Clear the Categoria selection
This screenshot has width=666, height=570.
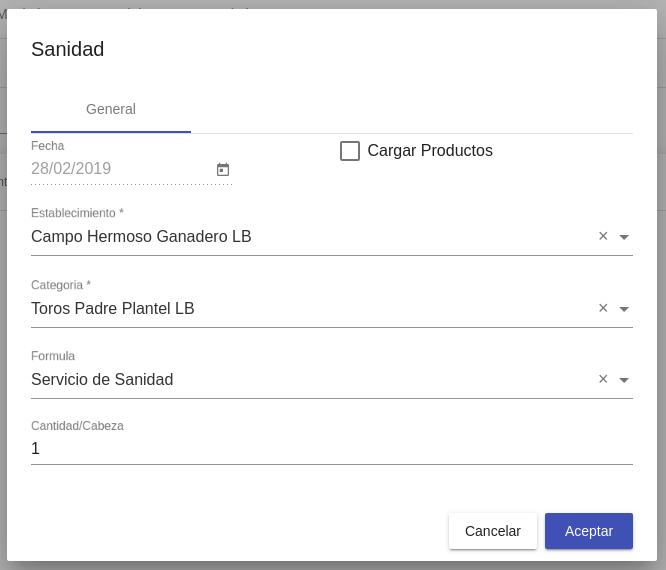click(603, 308)
